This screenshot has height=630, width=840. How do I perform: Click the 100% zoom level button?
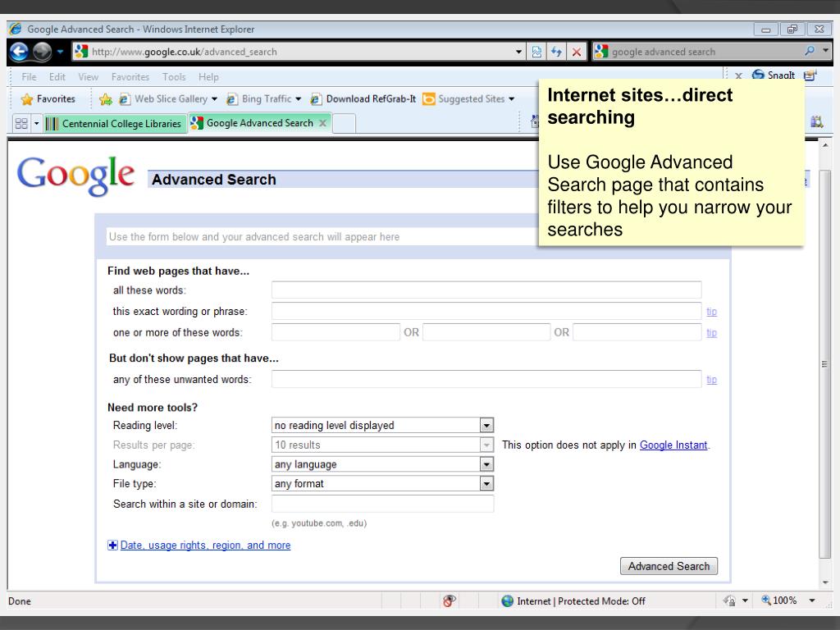pyautogui.click(x=779, y=600)
